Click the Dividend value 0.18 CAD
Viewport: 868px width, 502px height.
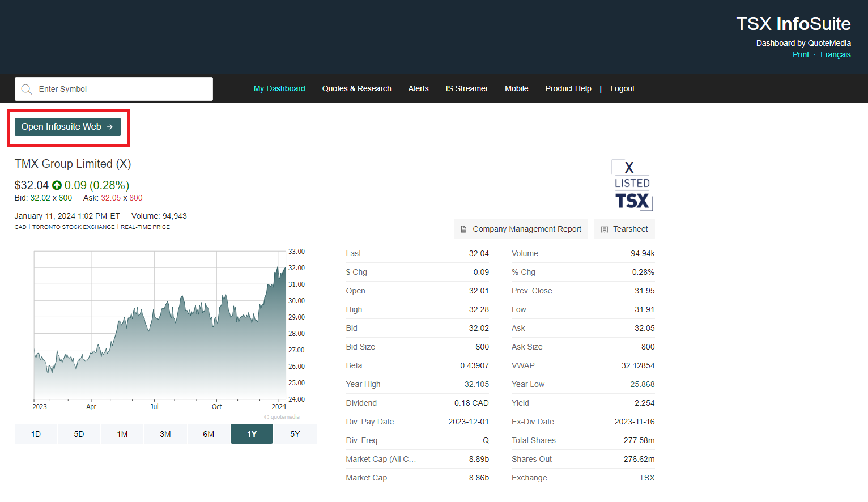pyautogui.click(x=471, y=403)
